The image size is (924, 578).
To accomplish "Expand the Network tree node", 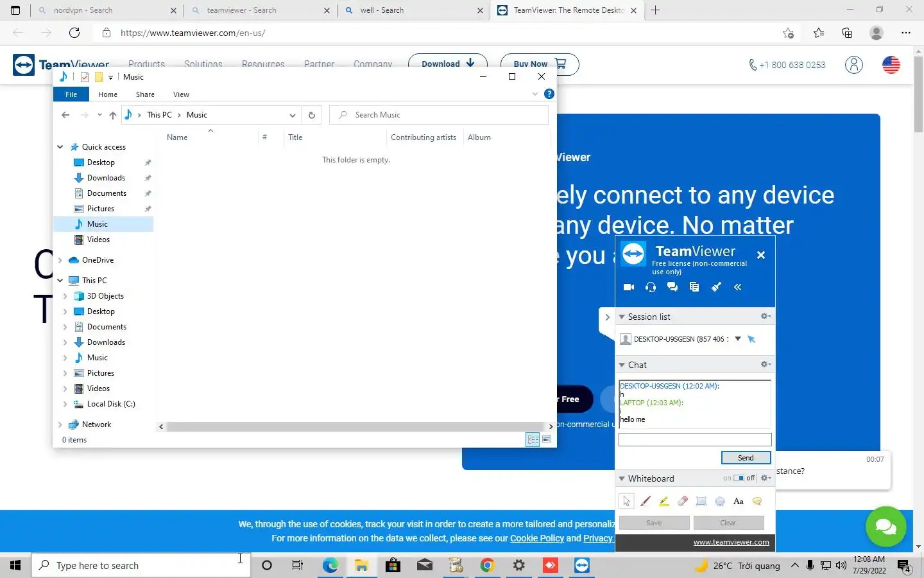I will (x=60, y=425).
